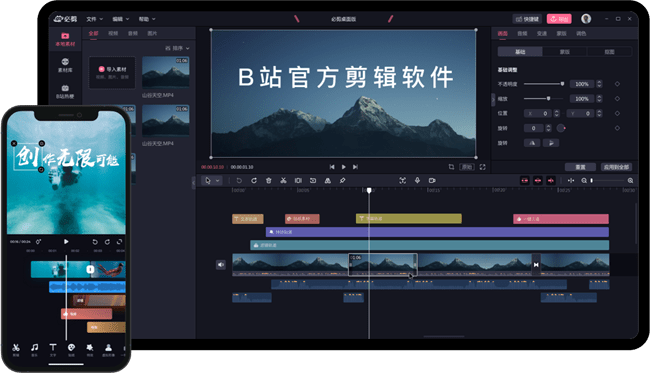Select the pointer selection tool in timeline toolbar
The image size is (650, 374).
[x=208, y=180]
